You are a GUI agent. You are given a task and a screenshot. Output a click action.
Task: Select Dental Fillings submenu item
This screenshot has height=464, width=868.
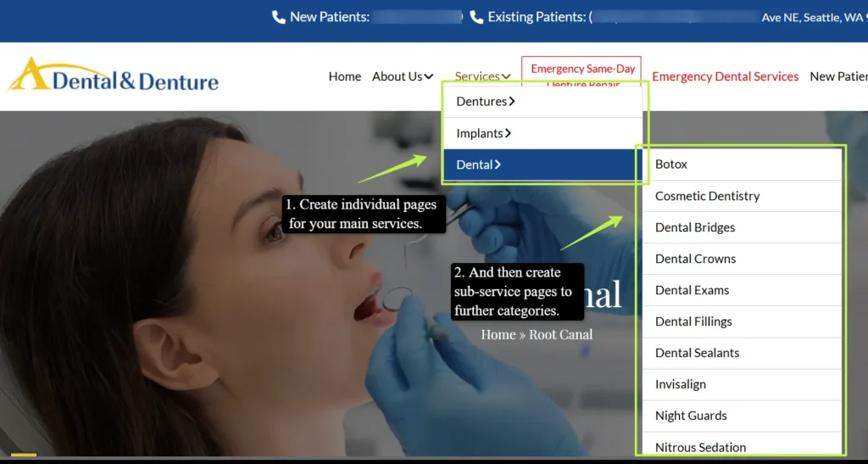click(742, 321)
